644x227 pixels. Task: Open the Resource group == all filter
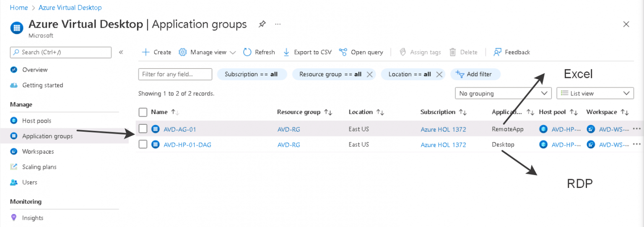pos(330,74)
